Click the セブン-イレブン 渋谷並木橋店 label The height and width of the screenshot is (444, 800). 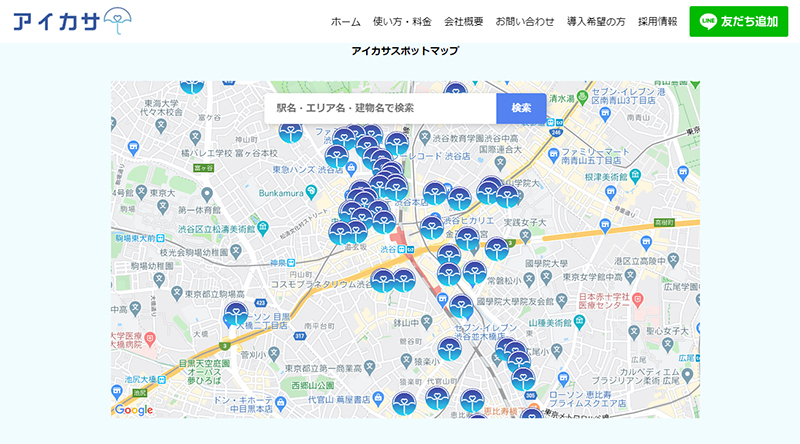(485, 332)
